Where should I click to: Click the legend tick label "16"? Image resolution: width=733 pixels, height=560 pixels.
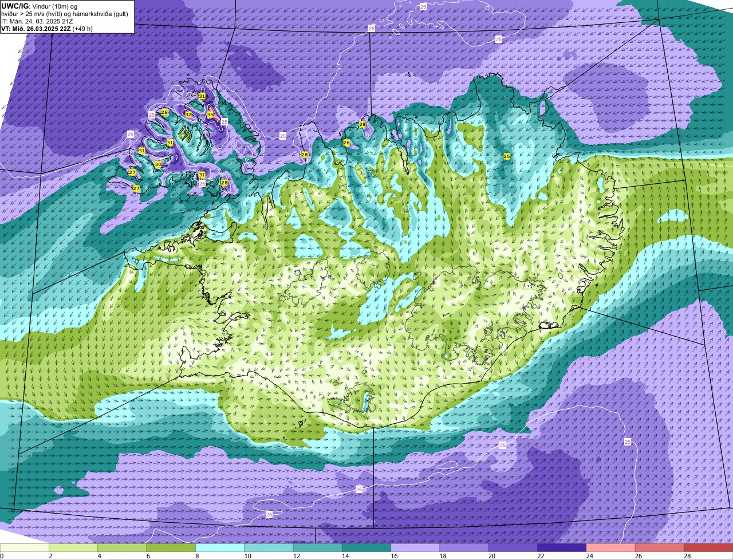tap(394, 556)
